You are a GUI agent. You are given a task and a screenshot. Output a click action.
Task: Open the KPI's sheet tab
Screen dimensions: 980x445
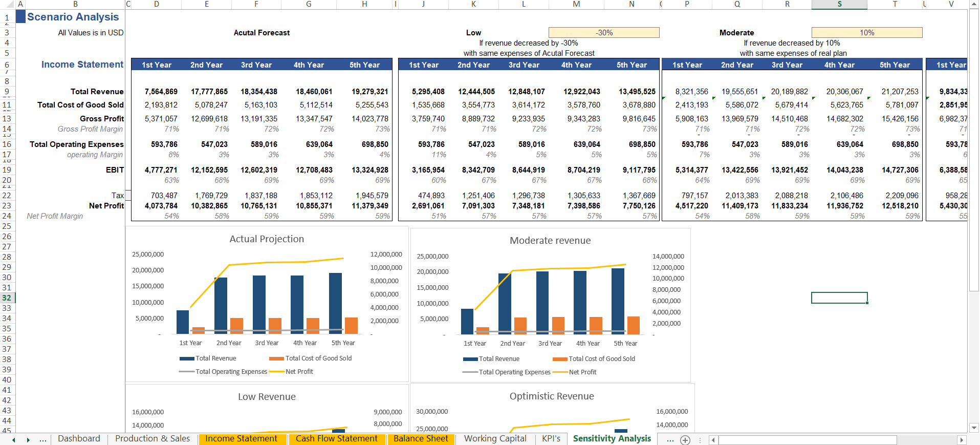(551, 439)
